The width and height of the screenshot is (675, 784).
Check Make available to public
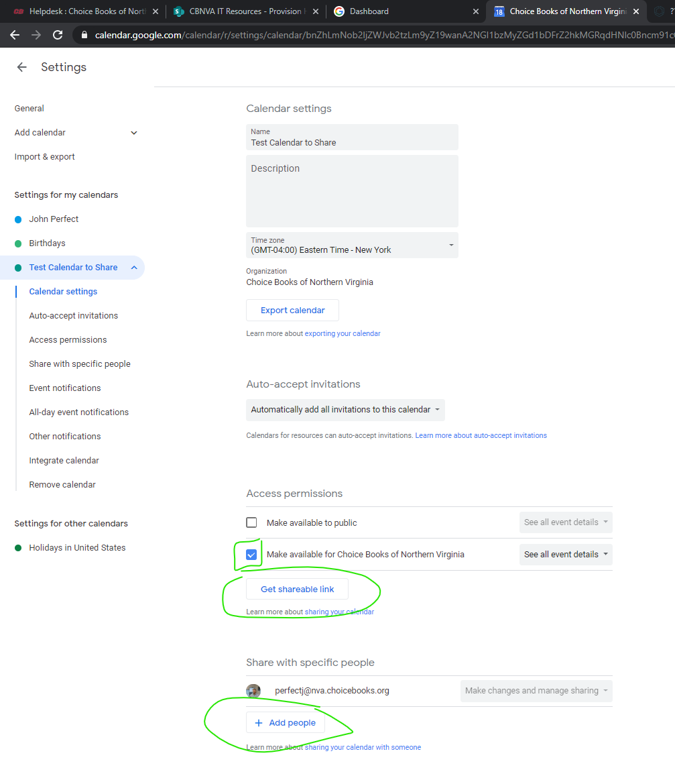[x=251, y=522]
